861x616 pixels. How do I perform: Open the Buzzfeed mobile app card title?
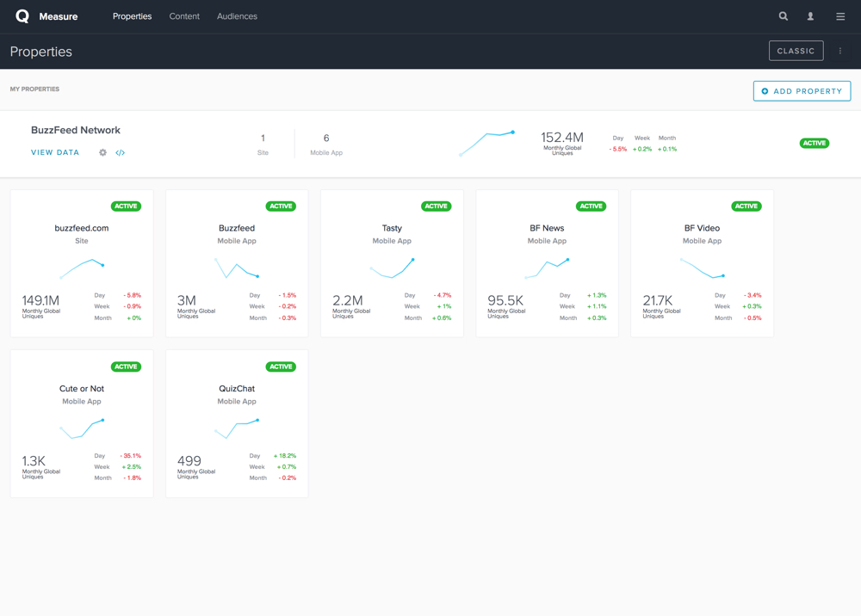click(x=237, y=228)
